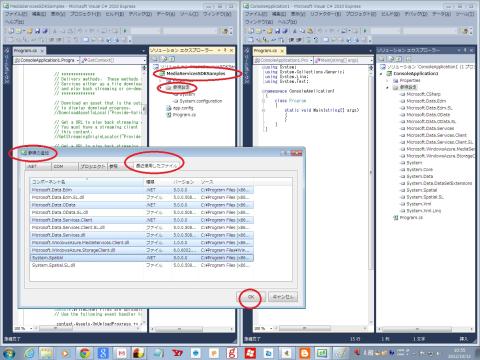Open Gmail icon on taskbar
Screen dimensions: 480x360
tap(121, 353)
